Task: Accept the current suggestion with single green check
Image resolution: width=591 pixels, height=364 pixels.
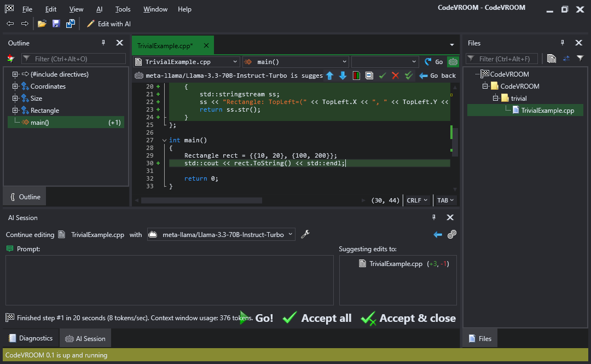Action: coord(383,76)
